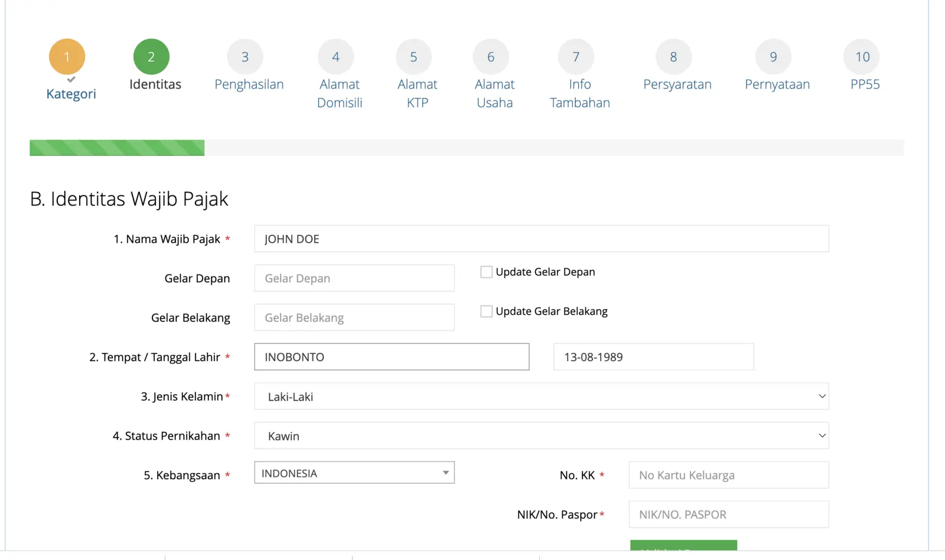This screenshot has height=560, width=945.
Task: Enable Update Gelar Belakang checkbox
Action: 486,311
